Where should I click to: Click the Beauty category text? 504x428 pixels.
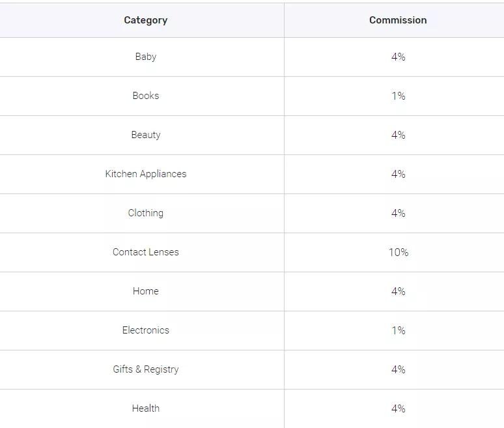146,135
